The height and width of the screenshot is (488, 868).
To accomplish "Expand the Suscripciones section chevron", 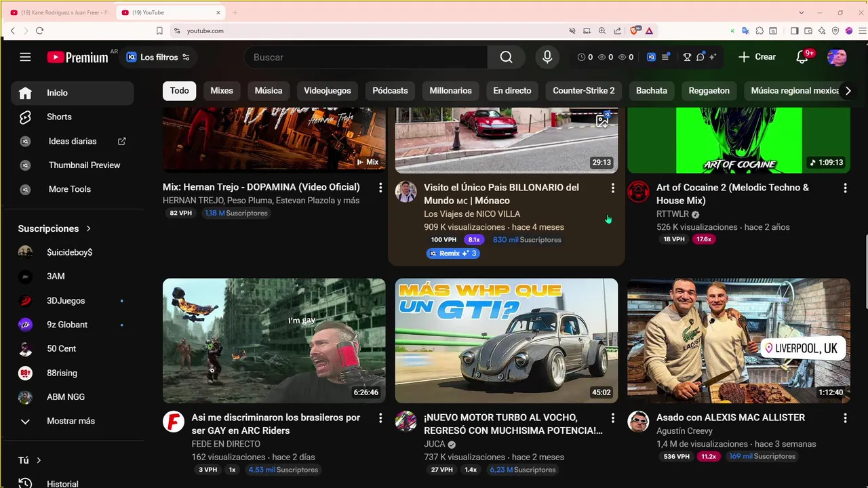I will pos(89,228).
